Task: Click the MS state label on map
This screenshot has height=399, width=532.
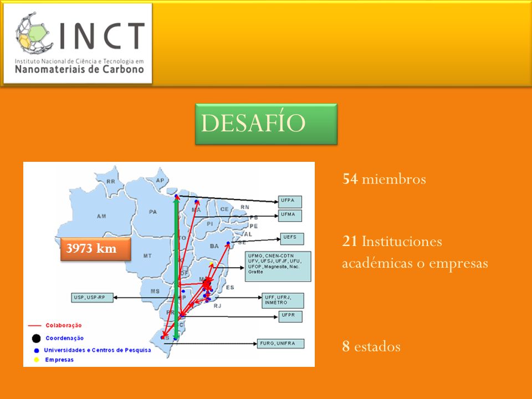Action: [155, 291]
